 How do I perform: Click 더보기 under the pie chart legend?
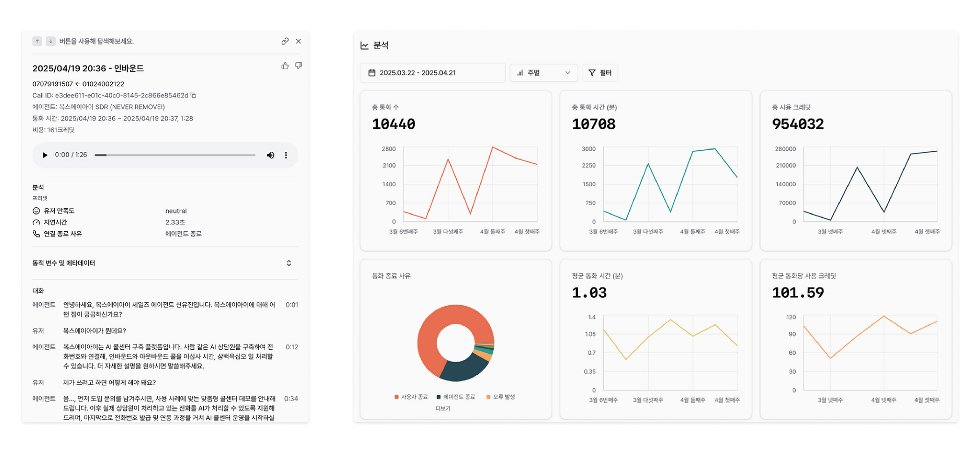(x=442, y=409)
